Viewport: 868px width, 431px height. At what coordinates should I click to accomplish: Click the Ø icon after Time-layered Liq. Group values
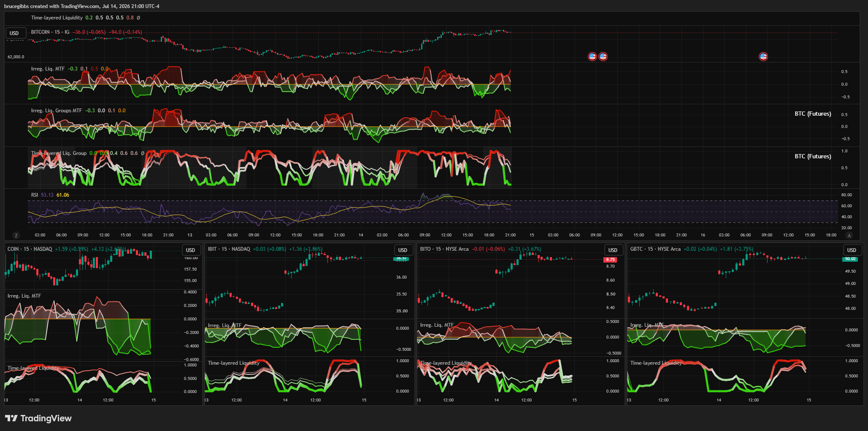coord(143,153)
